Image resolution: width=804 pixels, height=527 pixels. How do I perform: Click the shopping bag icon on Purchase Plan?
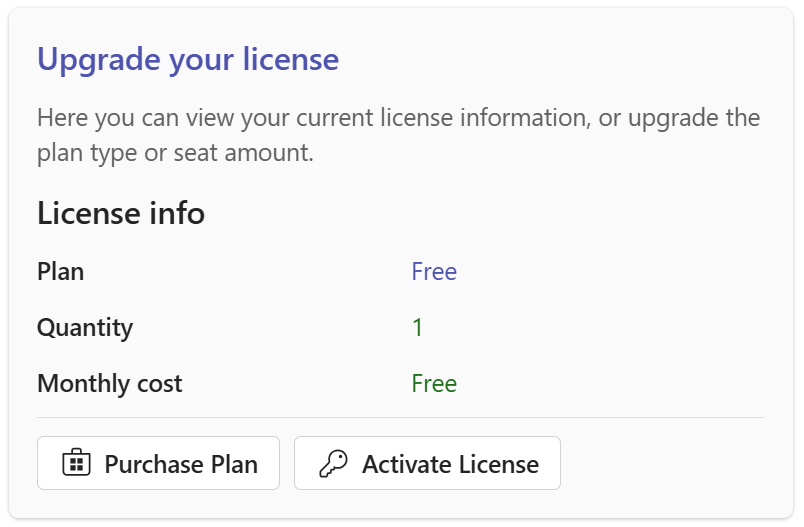tap(76, 463)
